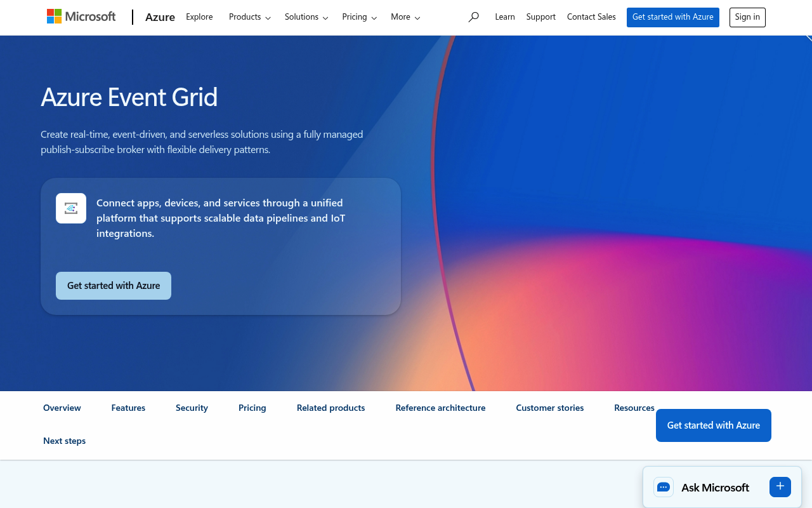Click the Event Grid product icon
The height and width of the screenshot is (508, 812).
point(71,208)
